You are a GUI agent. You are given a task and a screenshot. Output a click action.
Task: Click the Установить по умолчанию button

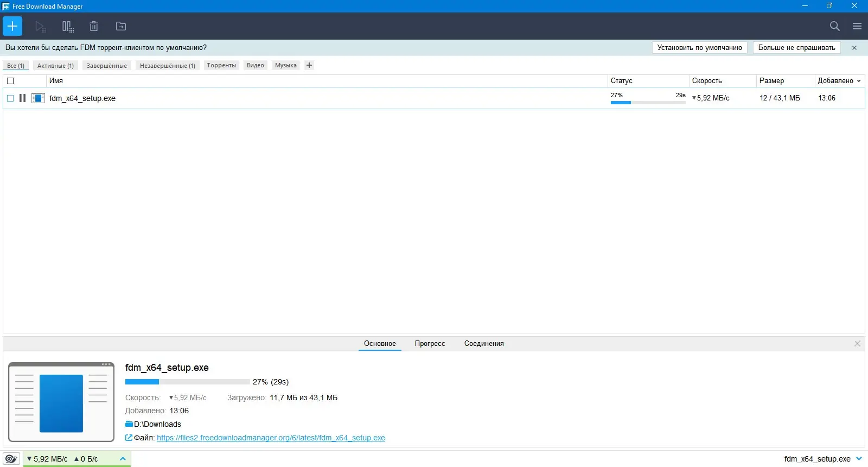(x=699, y=48)
